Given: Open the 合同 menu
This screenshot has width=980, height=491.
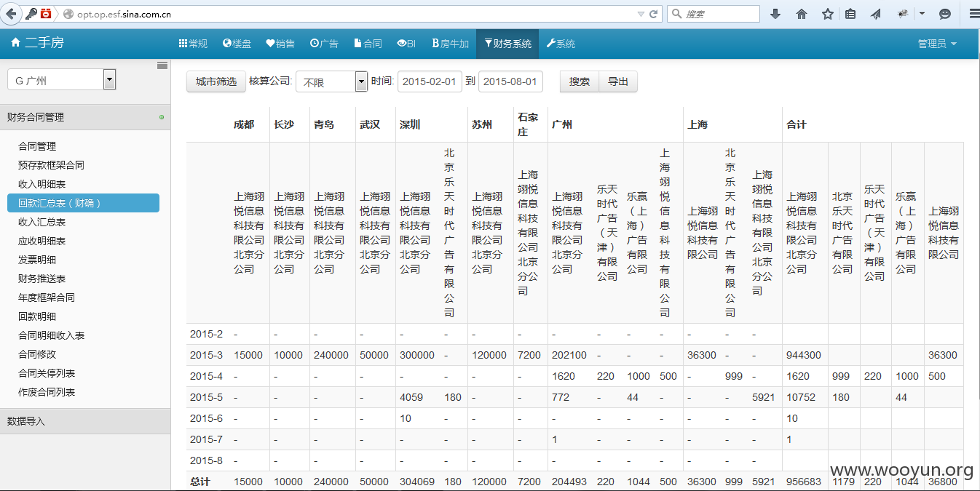Looking at the screenshot, I should [x=368, y=44].
